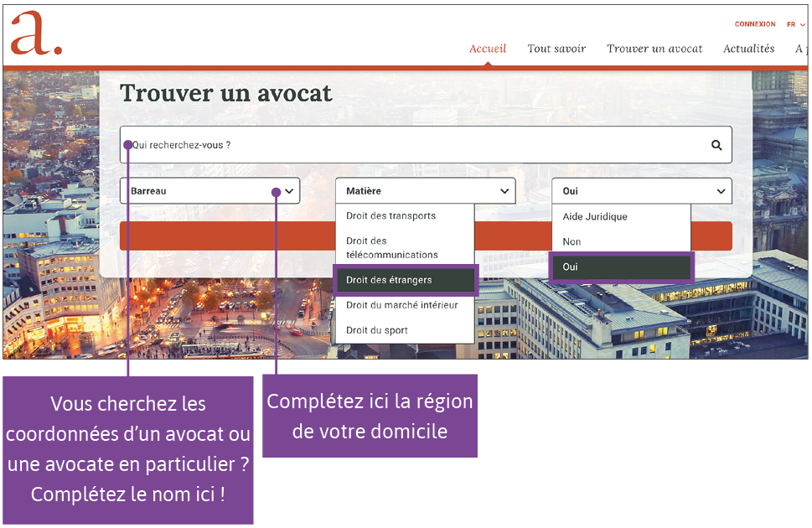Switch to the Accueil tab
This screenshot has height=528, width=812.
tap(488, 49)
